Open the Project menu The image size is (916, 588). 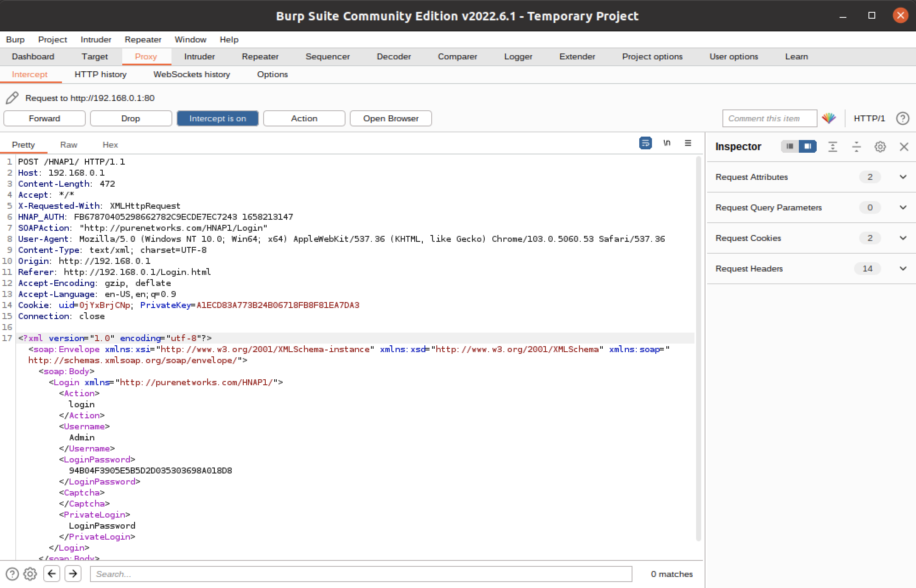click(x=53, y=39)
